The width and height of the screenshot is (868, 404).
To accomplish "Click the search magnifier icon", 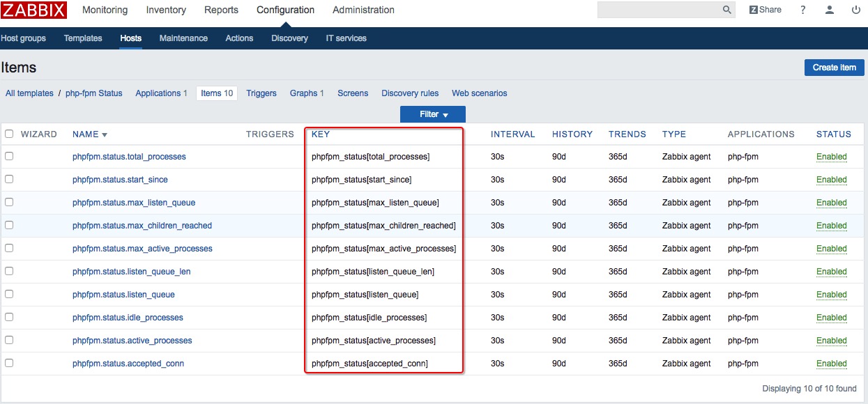I will coord(727,10).
